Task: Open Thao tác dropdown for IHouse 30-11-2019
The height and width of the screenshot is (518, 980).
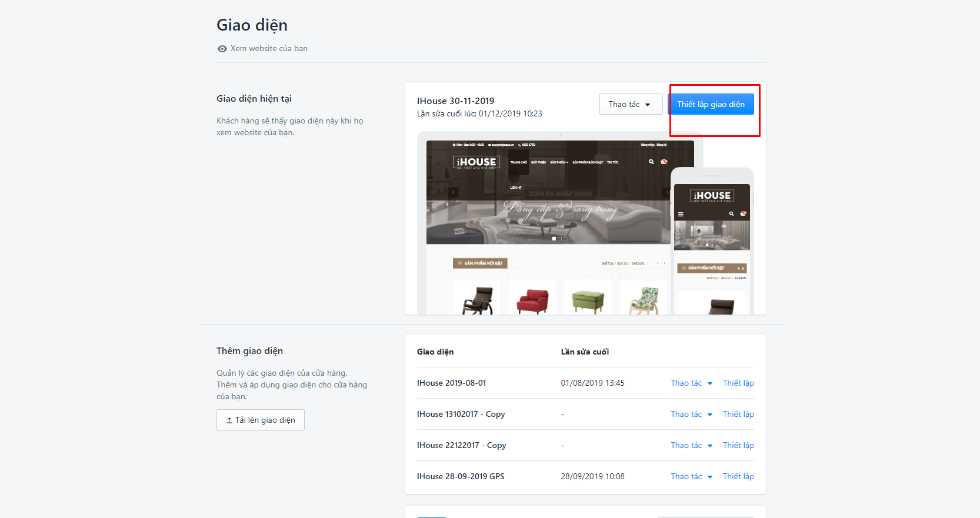Action: click(x=631, y=104)
